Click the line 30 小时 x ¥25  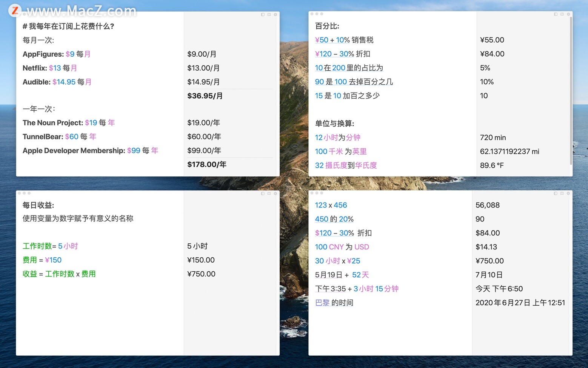click(338, 261)
